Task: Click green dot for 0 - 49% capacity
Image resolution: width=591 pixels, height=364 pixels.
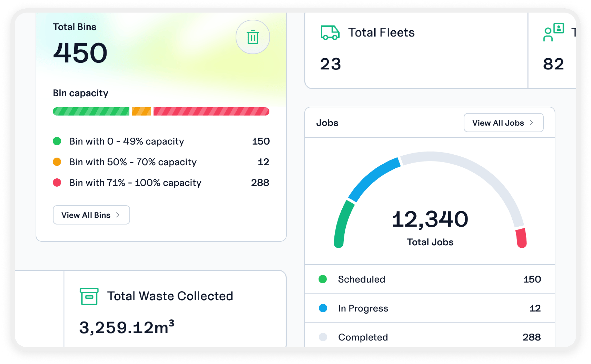Action: coord(57,141)
